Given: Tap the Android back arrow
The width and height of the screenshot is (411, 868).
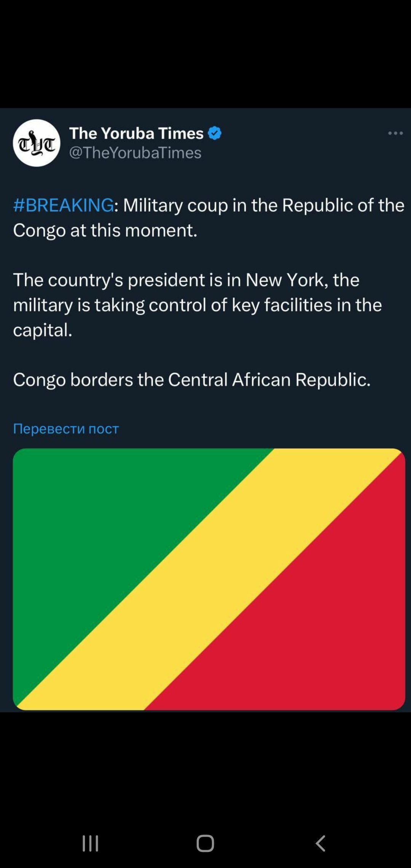Looking at the screenshot, I should pyautogui.click(x=320, y=843).
